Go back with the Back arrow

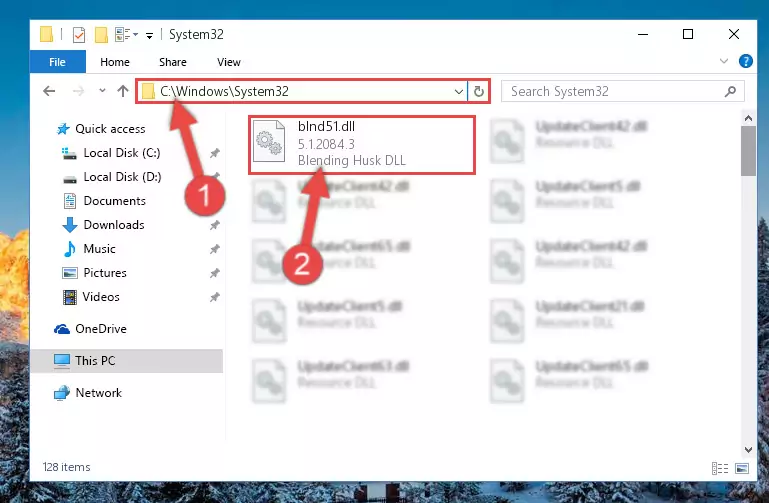pos(49,91)
